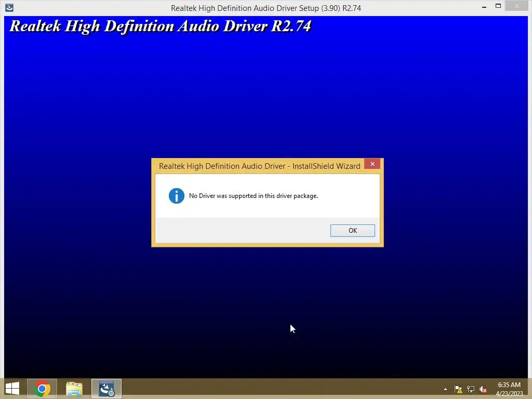Image resolution: width=532 pixels, height=399 pixels.
Task: Click the InstallShield Wizard dialog title bar
Action: (260, 166)
